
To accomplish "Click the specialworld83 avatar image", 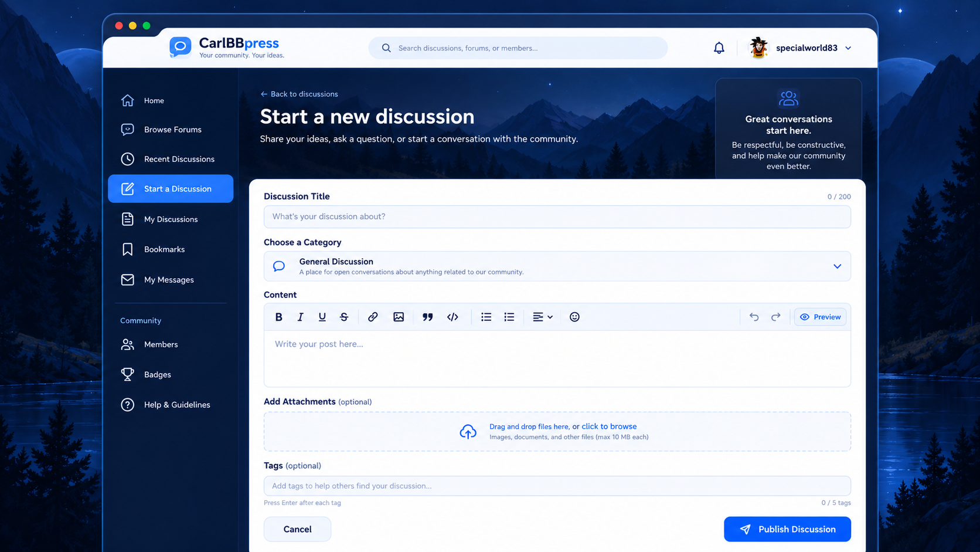I will coord(758,48).
